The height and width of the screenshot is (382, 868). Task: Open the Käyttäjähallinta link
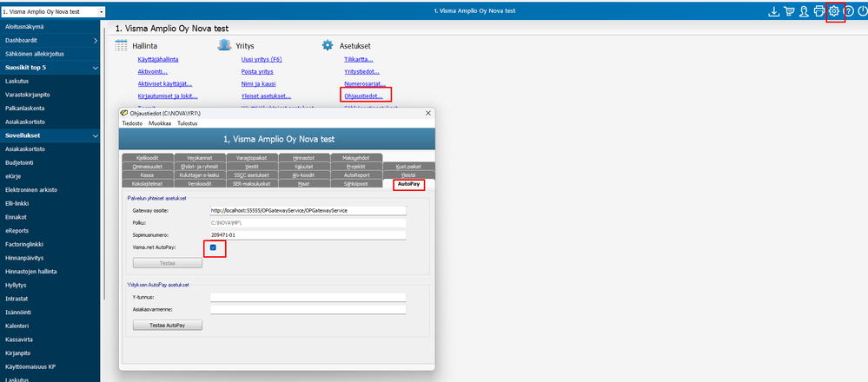coord(158,59)
